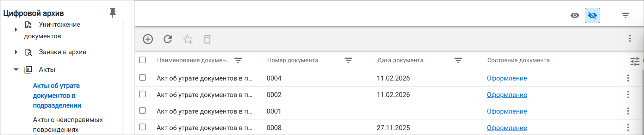Refresh the document list
Screen dimensions: 644x135
(x=168, y=39)
